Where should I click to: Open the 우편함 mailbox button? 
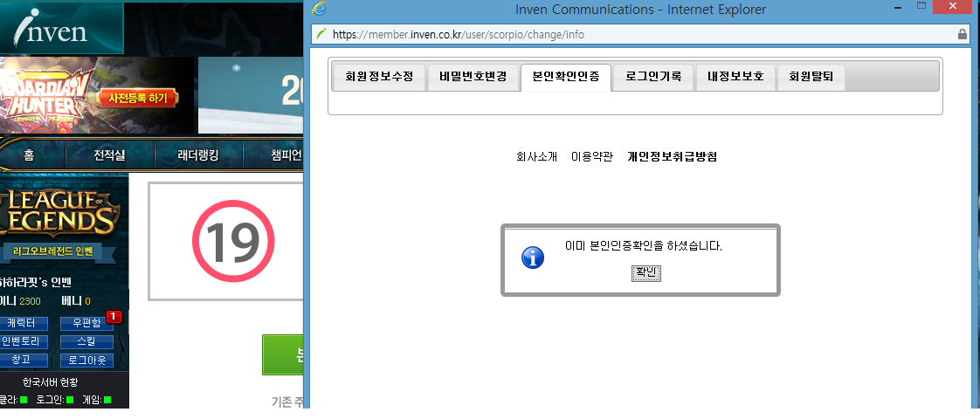87,324
